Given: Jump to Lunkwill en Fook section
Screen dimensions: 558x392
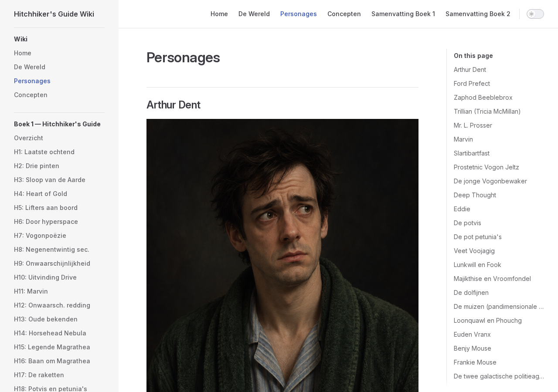Looking at the screenshot, I should [x=477, y=265].
